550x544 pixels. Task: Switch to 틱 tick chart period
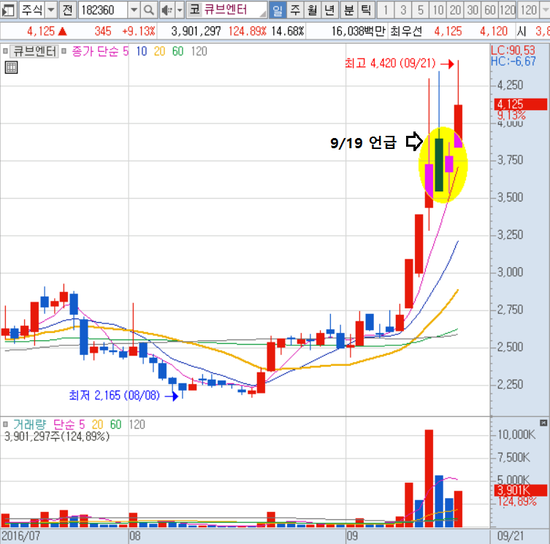[x=366, y=10]
